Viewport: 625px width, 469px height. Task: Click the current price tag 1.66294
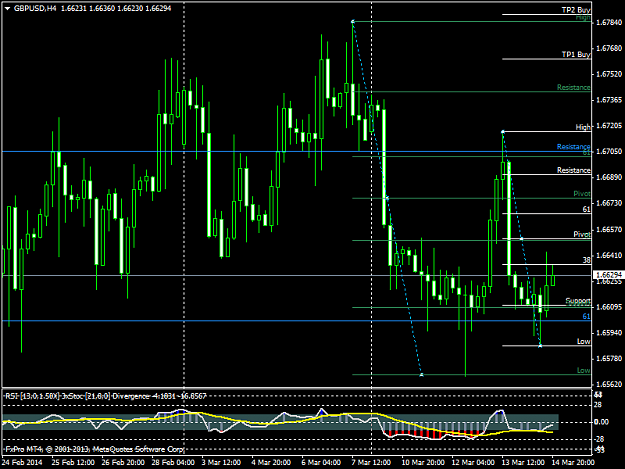[608, 275]
